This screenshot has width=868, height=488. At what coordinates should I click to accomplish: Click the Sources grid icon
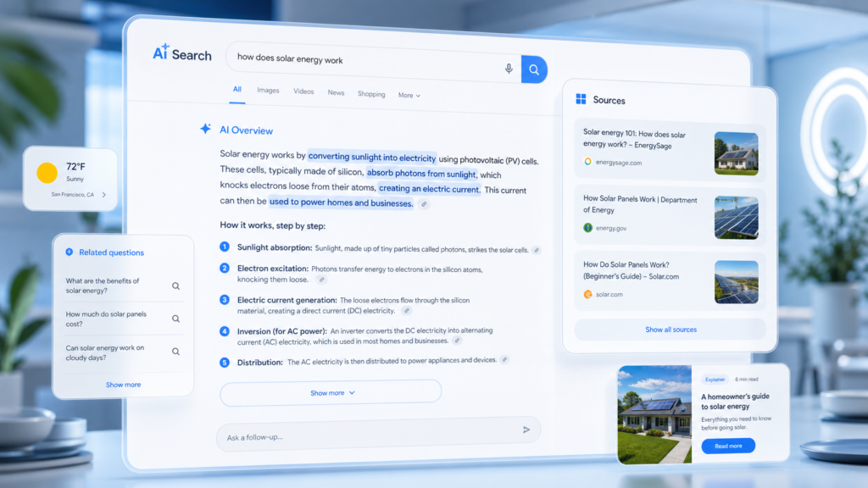(x=581, y=99)
